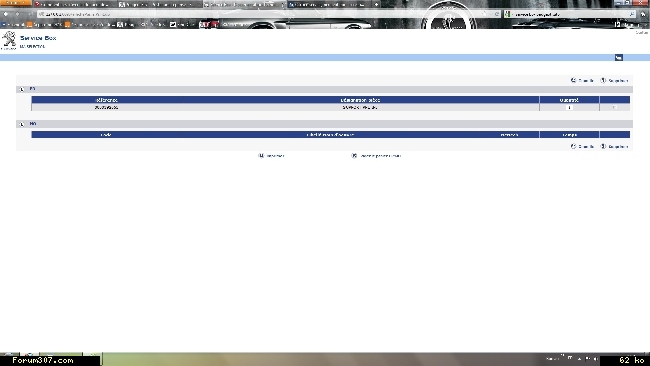Switch to the first browser tab
The height and width of the screenshot is (366, 650).
tap(74, 4)
